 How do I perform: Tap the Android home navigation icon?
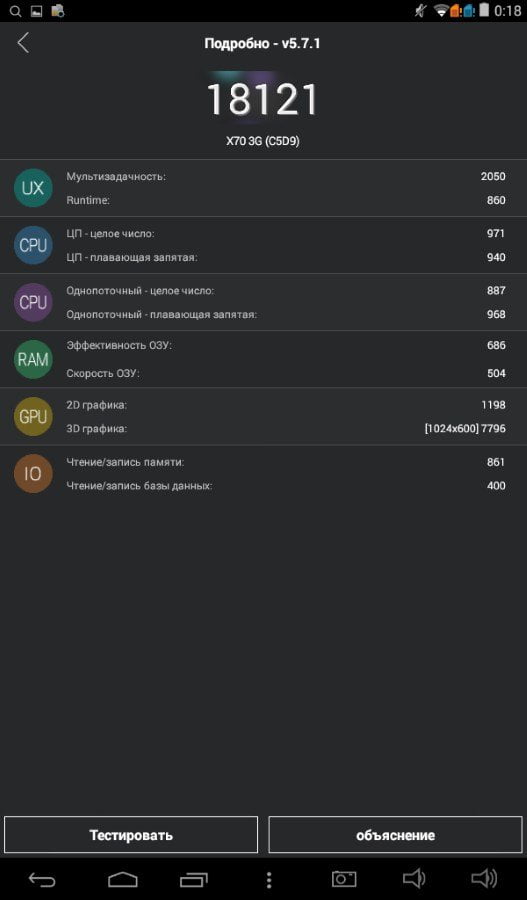point(123,879)
